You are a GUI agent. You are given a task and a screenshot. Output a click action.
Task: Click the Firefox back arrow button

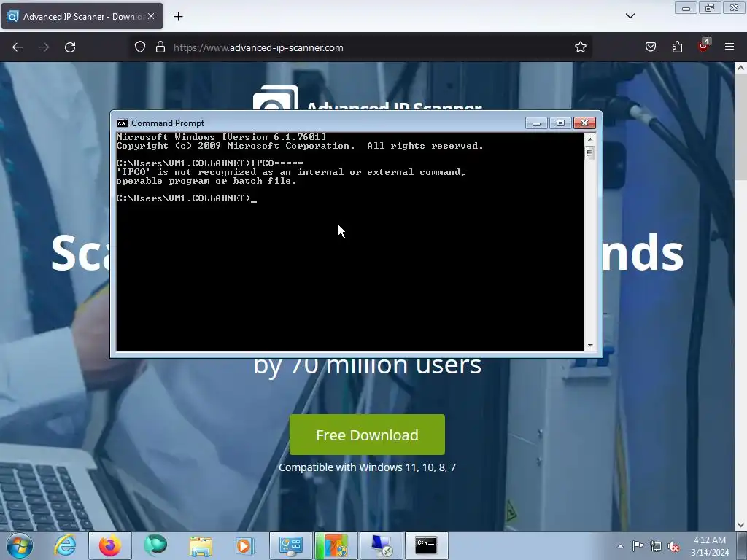tap(18, 47)
